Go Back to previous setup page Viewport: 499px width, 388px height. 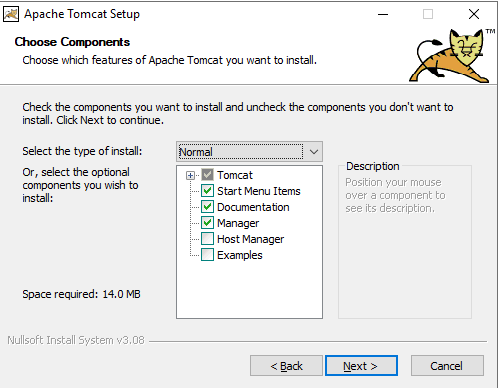click(x=286, y=366)
